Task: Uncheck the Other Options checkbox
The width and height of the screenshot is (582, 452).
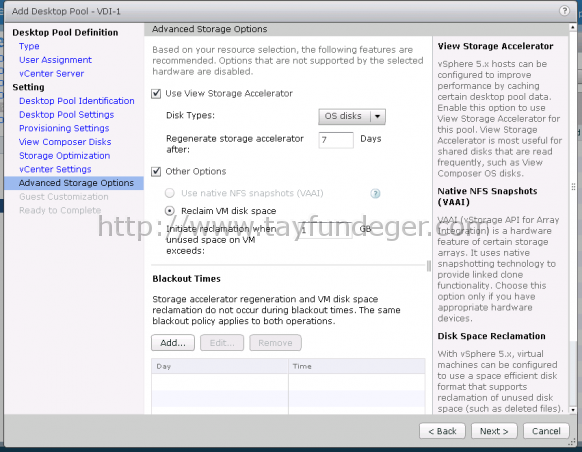Action: [x=156, y=171]
